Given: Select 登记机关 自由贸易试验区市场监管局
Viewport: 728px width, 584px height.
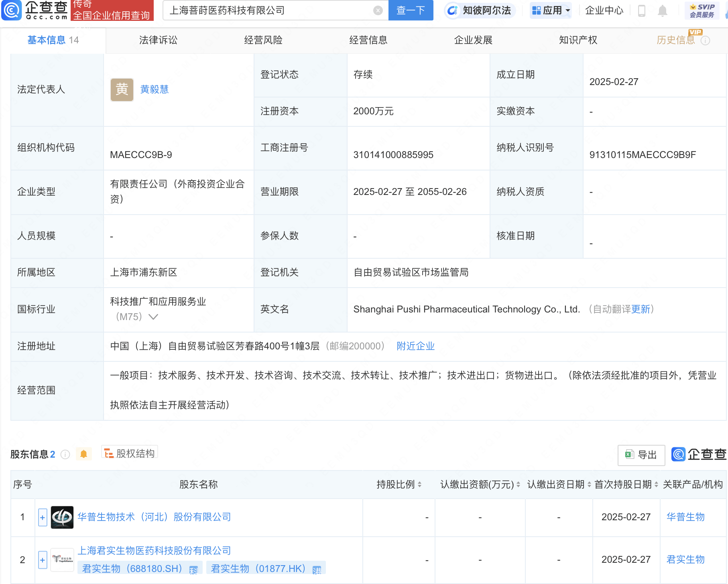Looking at the screenshot, I should (x=411, y=273).
